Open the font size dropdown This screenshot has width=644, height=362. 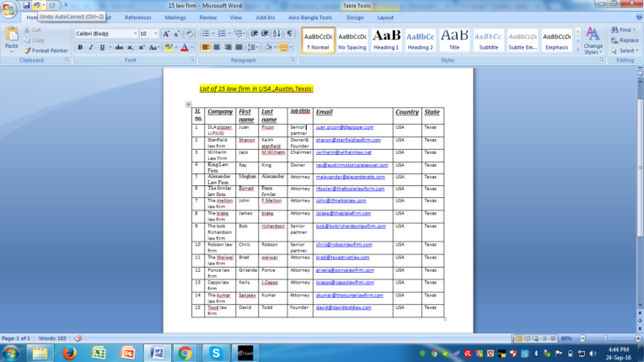[x=156, y=34]
